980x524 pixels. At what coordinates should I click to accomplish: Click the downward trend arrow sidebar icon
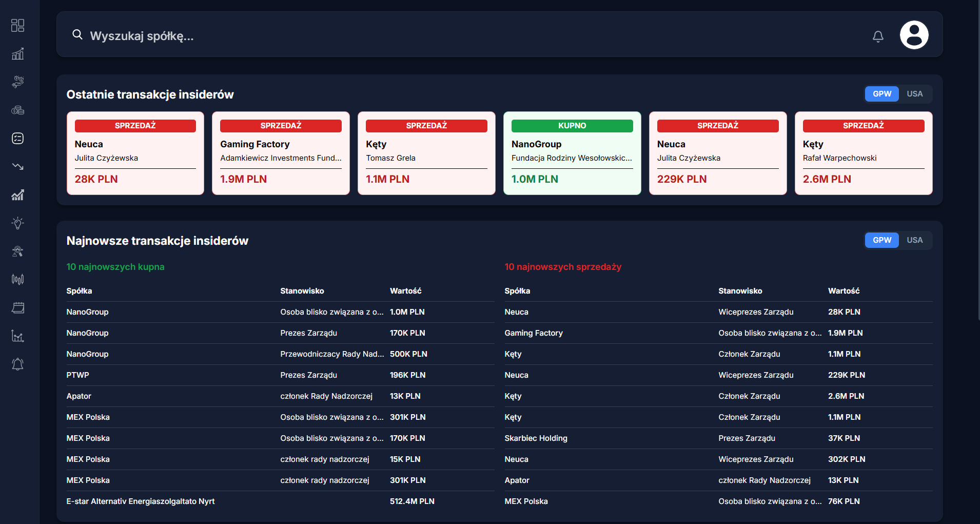point(18,166)
